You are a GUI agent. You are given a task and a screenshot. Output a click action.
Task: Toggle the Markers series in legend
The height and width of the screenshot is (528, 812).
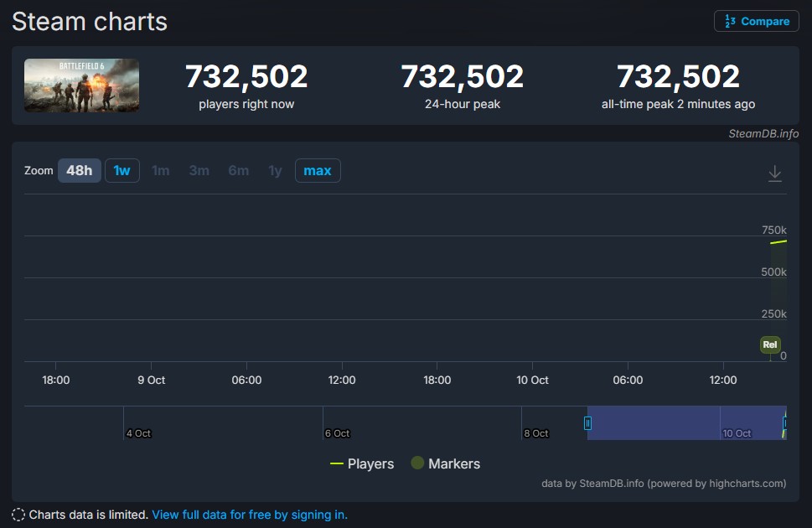point(446,463)
